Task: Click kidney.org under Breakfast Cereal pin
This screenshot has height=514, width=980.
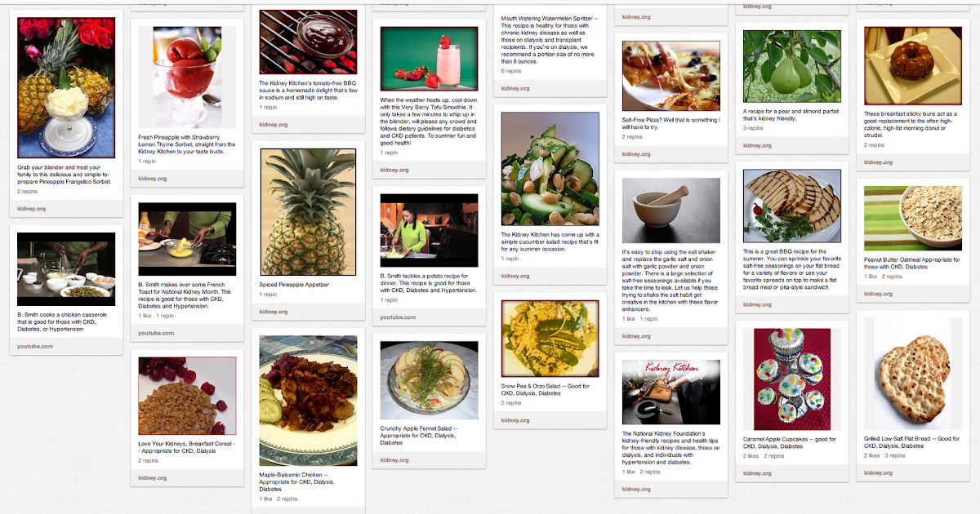Action: pos(152,478)
